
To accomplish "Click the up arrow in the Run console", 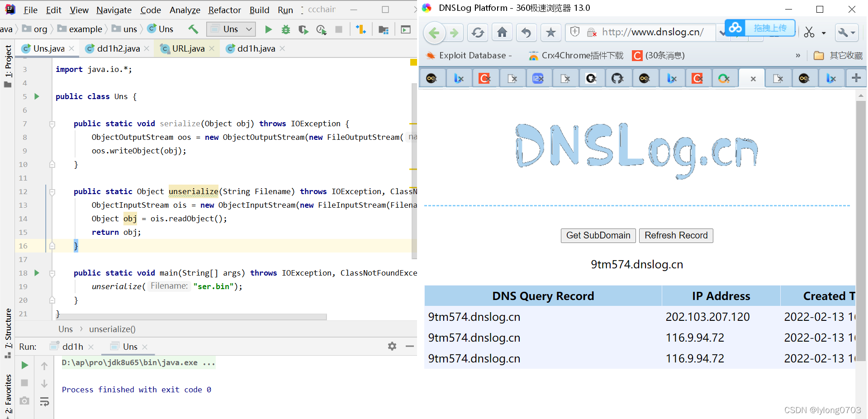I will [44, 366].
